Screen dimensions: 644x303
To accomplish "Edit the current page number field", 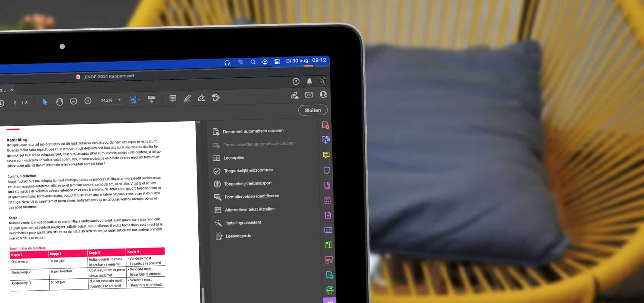I will coord(15,103).
